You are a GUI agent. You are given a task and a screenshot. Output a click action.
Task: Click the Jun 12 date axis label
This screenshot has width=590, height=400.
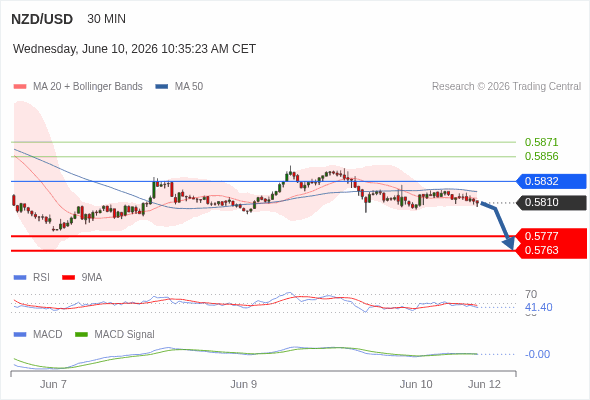coord(484,385)
